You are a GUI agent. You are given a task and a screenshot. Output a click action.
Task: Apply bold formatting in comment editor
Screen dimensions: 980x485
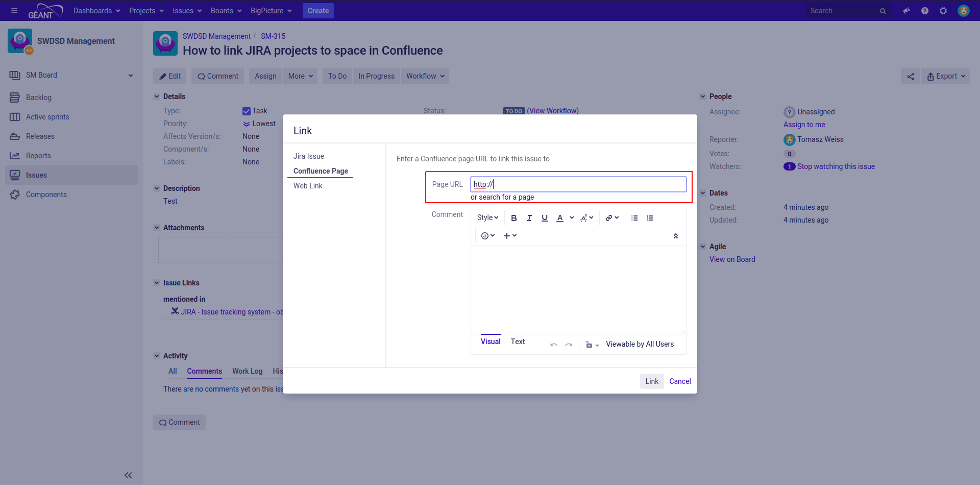coord(514,218)
